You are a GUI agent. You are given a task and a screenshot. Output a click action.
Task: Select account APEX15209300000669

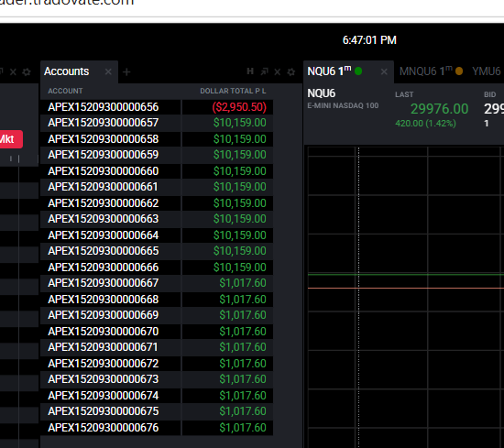(104, 315)
